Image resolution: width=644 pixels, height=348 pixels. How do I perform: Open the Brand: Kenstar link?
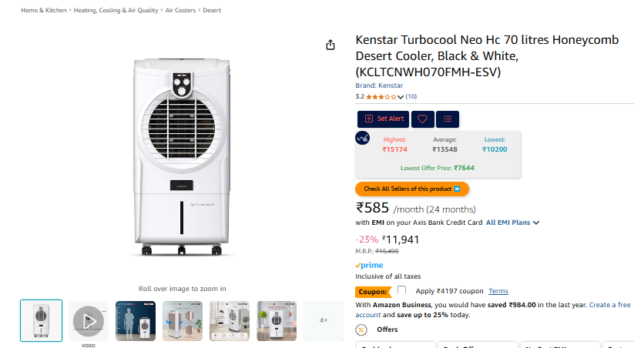(379, 85)
